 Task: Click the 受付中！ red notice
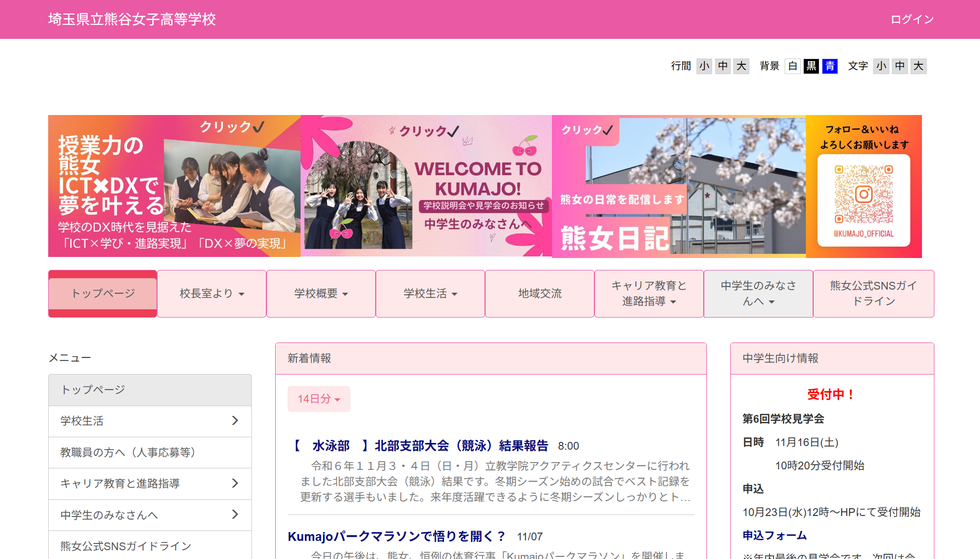point(832,394)
